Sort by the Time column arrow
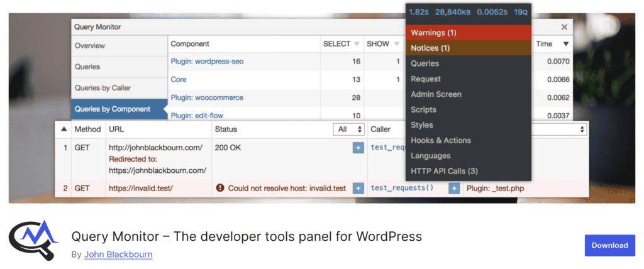 coord(566,44)
